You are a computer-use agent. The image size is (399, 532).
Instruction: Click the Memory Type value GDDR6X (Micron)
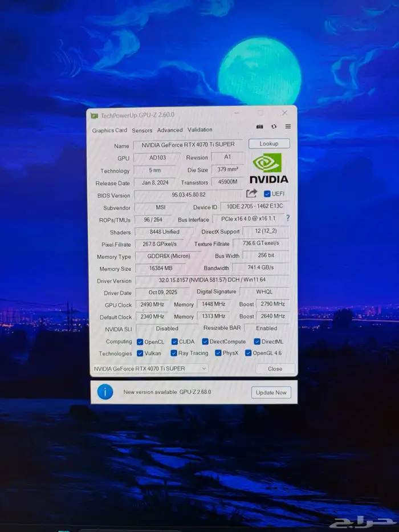pos(169,256)
